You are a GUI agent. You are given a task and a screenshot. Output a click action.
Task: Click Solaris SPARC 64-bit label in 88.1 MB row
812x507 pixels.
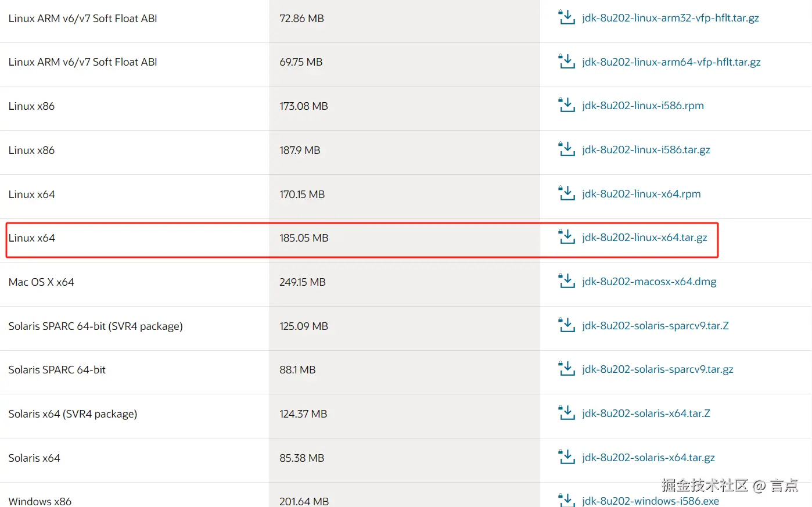[x=57, y=370]
